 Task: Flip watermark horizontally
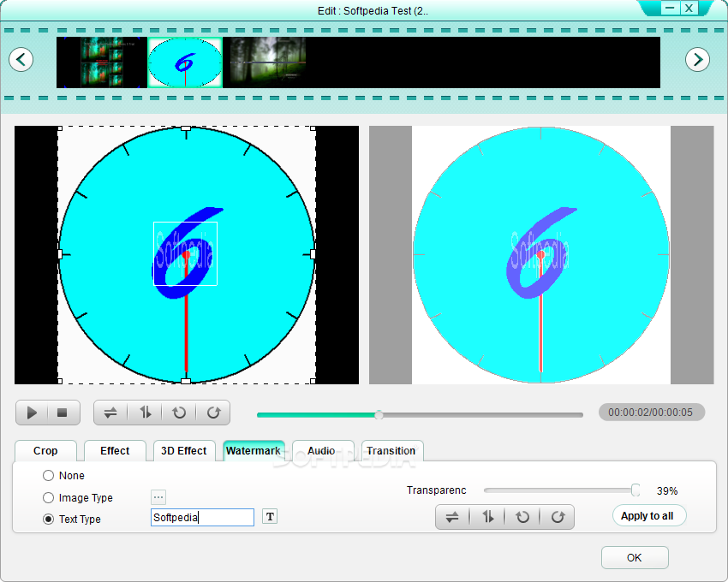pyautogui.click(x=452, y=517)
